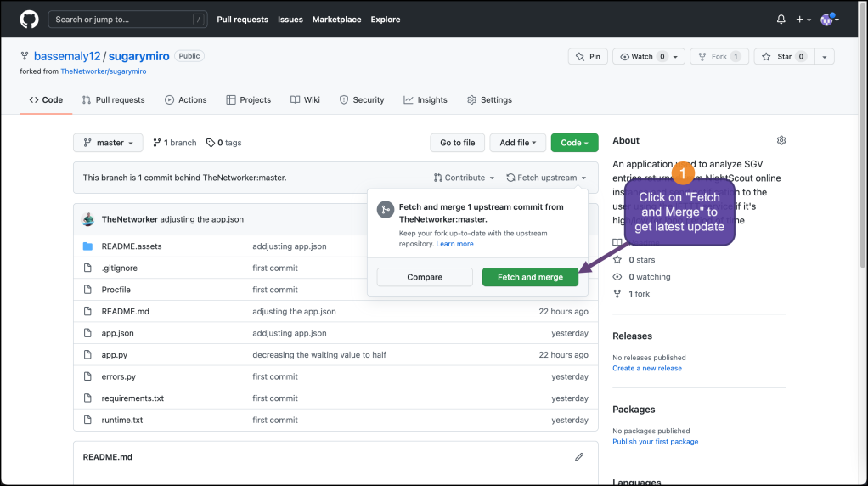Viewport: 868px width, 486px height.
Task: Click file icon beside app.json
Action: [x=87, y=333]
